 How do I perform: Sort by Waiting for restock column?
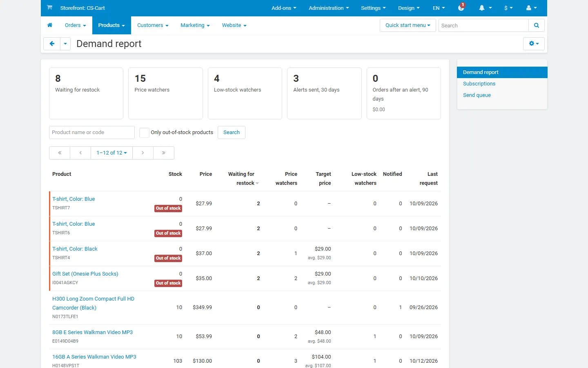(x=243, y=179)
